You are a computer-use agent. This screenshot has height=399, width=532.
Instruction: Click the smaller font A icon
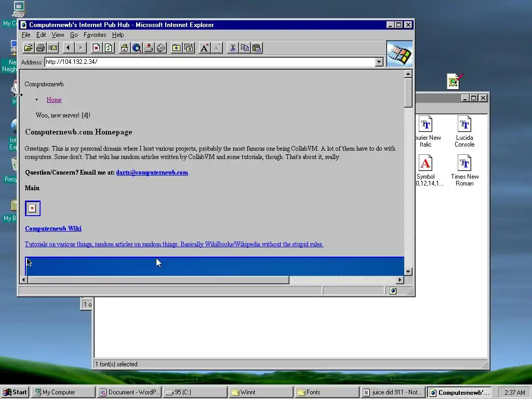(x=217, y=48)
